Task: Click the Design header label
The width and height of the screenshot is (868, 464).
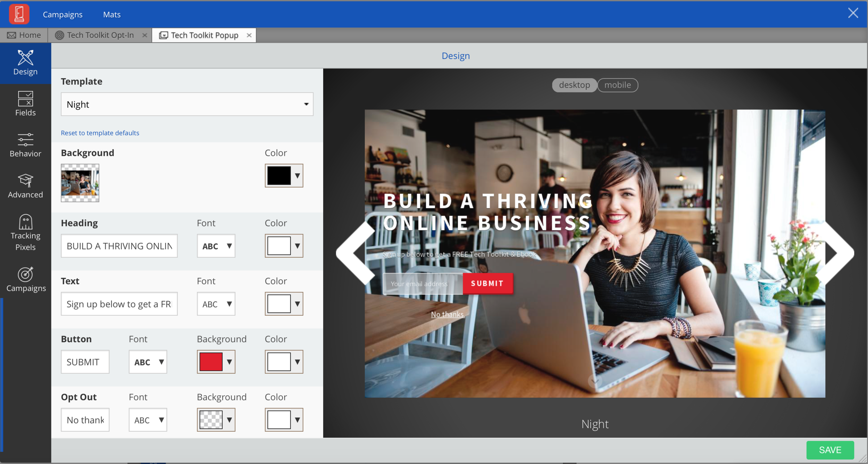Action: [456, 56]
